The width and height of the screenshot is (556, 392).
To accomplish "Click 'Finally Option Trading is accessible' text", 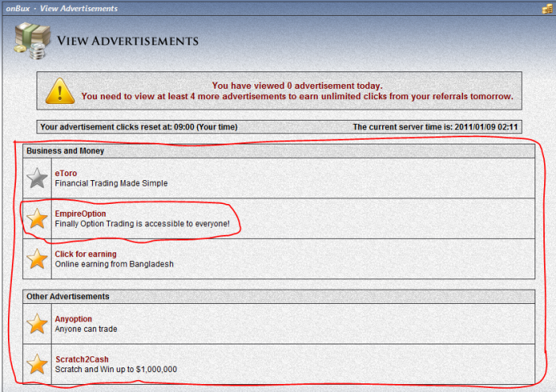I will click(x=142, y=224).
